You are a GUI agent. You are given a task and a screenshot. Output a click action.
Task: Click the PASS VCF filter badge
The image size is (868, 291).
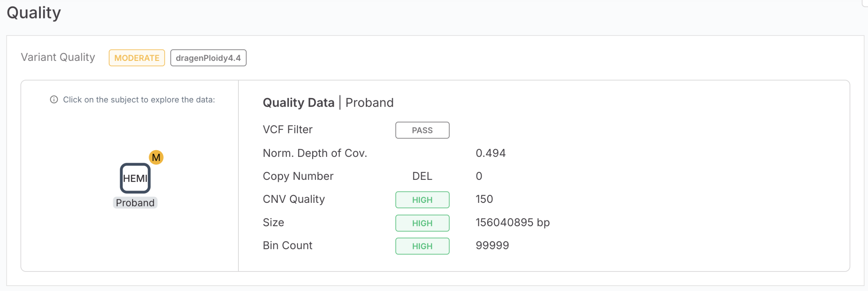pyautogui.click(x=422, y=130)
